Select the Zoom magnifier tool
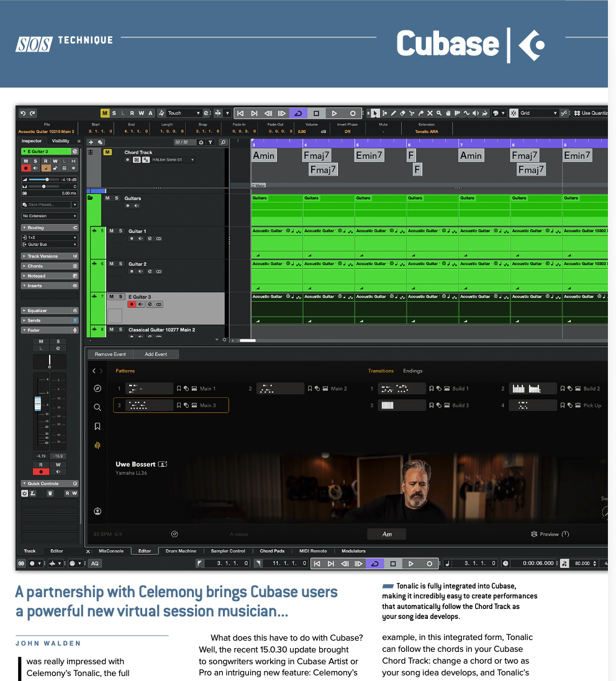This screenshot has height=681, width=616. pyautogui.click(x=439, y=114)
